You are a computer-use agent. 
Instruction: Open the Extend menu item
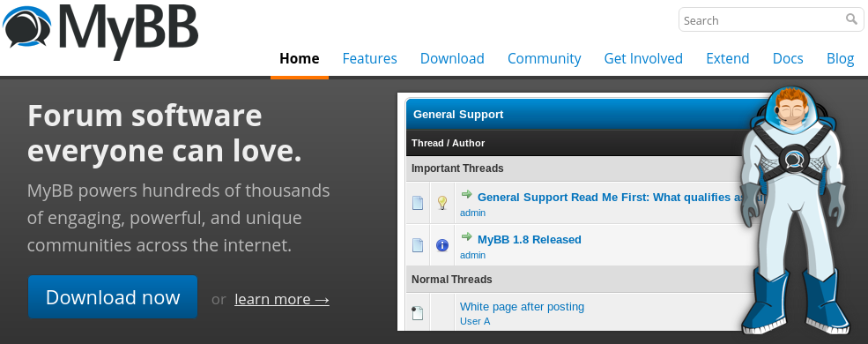(727, 58)
